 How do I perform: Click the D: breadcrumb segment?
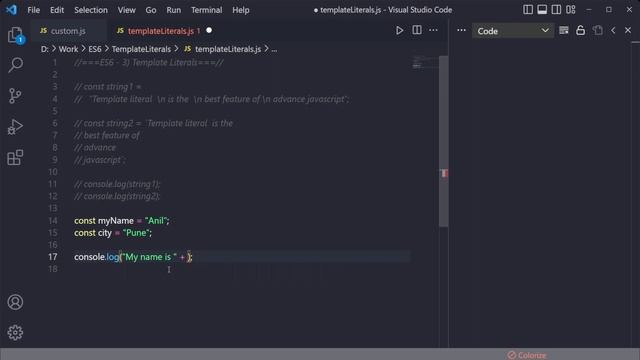click(x=44, y=49)
